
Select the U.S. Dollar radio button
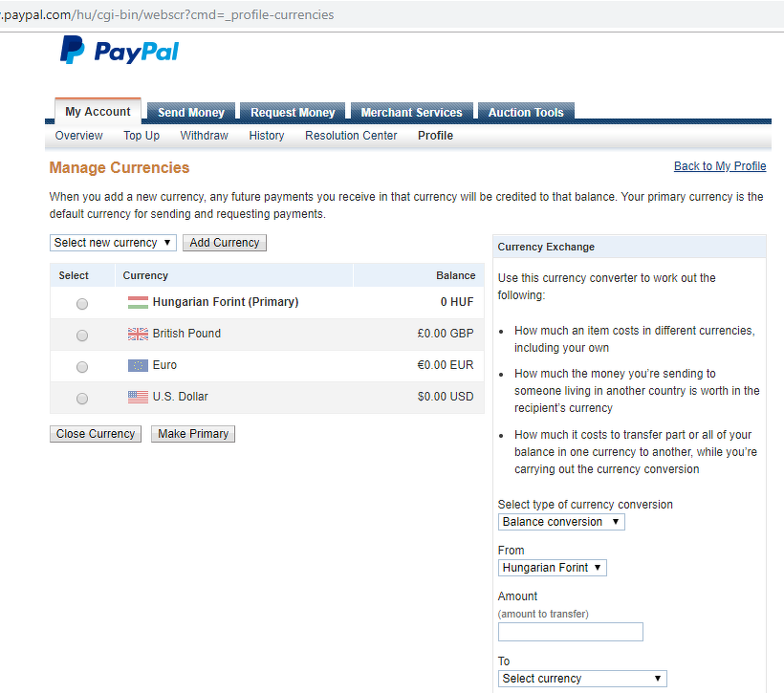tap(82, 399)
